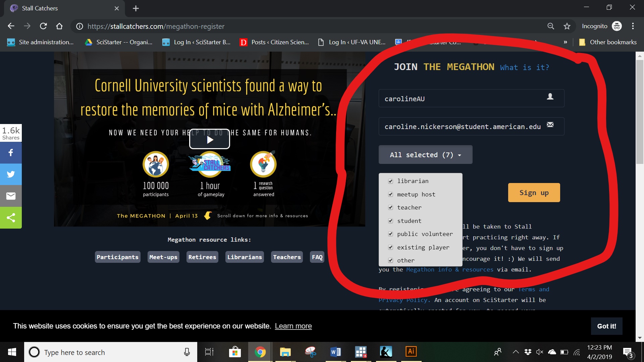Viewport: 644px width, 362px height.
Task: Uncheck the teacher option
Action: (390, 207)
